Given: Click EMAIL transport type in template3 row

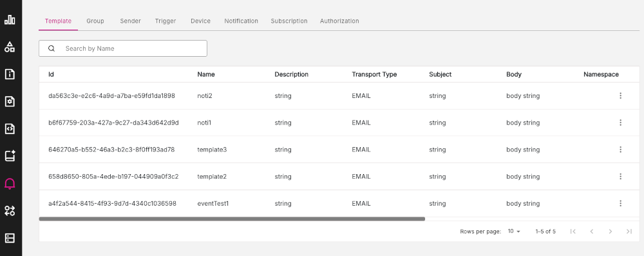Looking at the screenshot, I should coord(361,150).
